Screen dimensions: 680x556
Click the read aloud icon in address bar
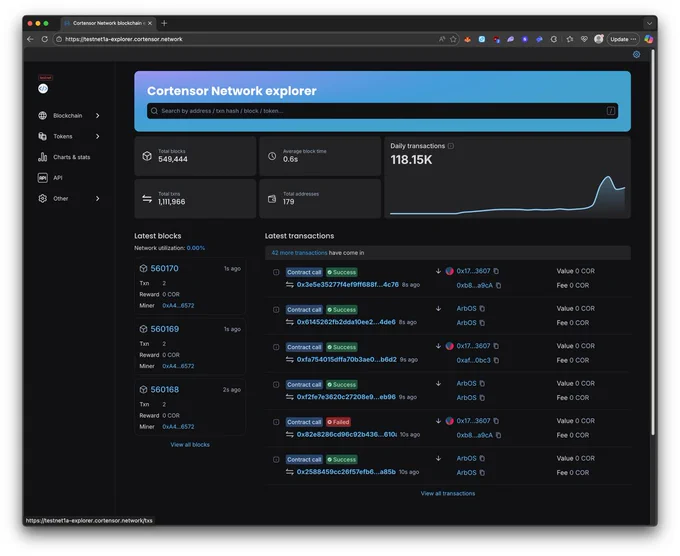[441, 39]
